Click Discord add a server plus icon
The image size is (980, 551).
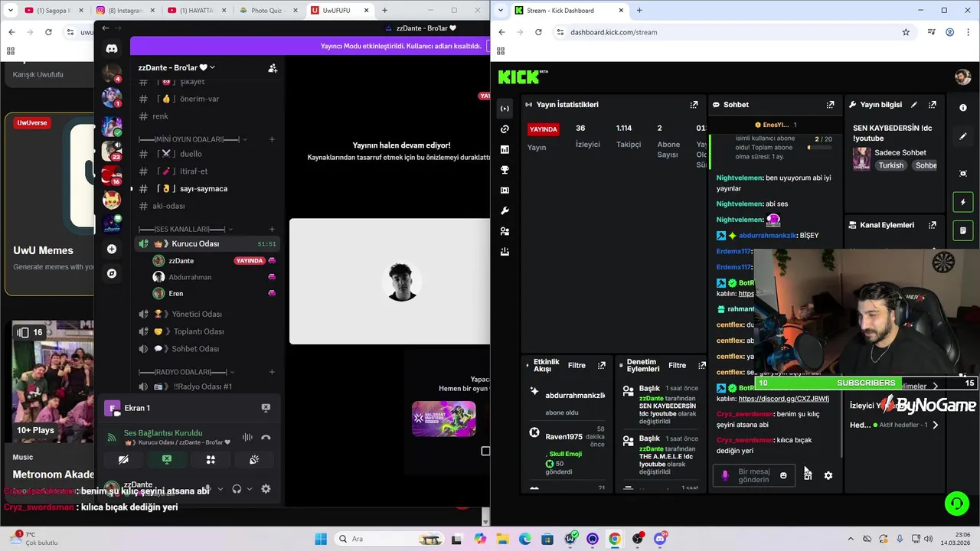pyautogui.click(x=112, y=249)
